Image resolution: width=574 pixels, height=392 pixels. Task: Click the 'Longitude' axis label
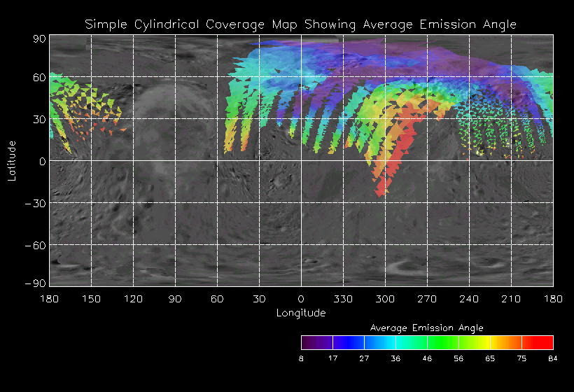pos(301,312)
